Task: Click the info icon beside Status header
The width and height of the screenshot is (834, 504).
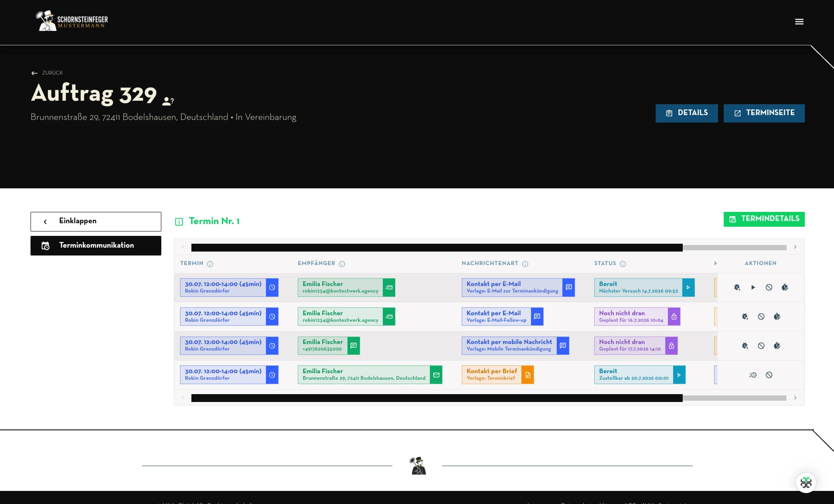Action: point(623,264)
